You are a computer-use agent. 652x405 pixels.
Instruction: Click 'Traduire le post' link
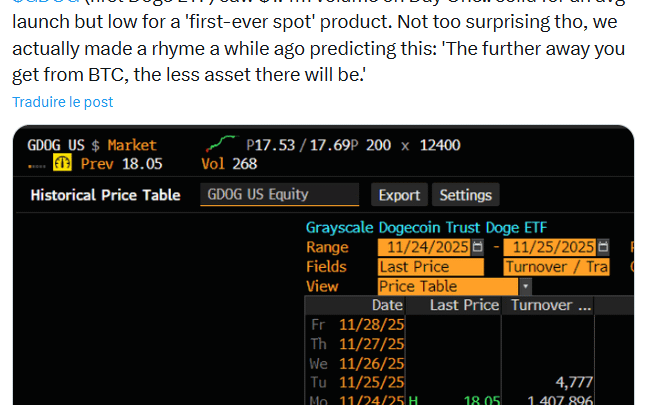tap(63, 102)
